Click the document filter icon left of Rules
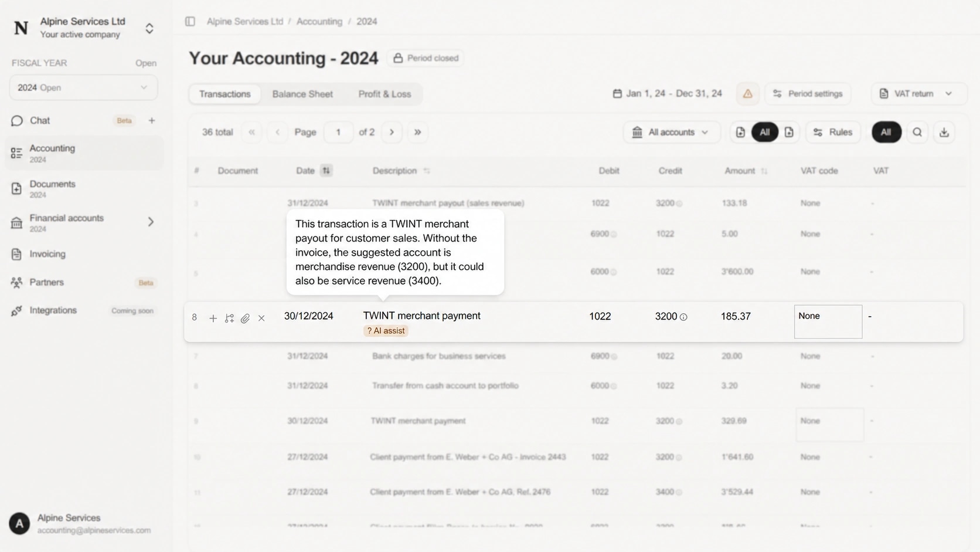The height and width of the screenshot is (552, 980). coord(789,133)
